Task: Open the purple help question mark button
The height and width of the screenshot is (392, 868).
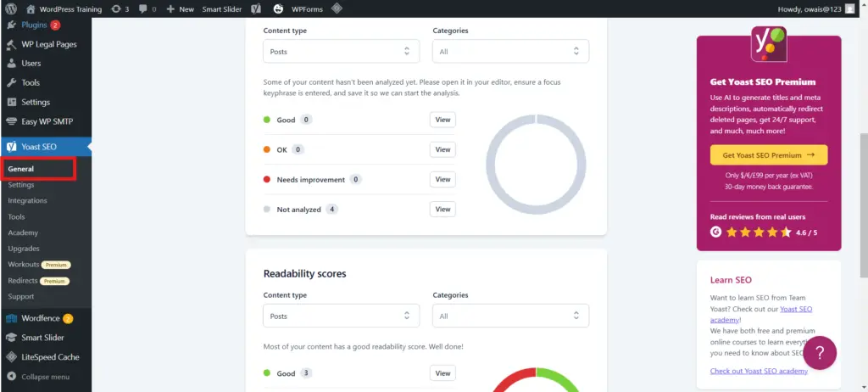Action: tap(820, 353)
